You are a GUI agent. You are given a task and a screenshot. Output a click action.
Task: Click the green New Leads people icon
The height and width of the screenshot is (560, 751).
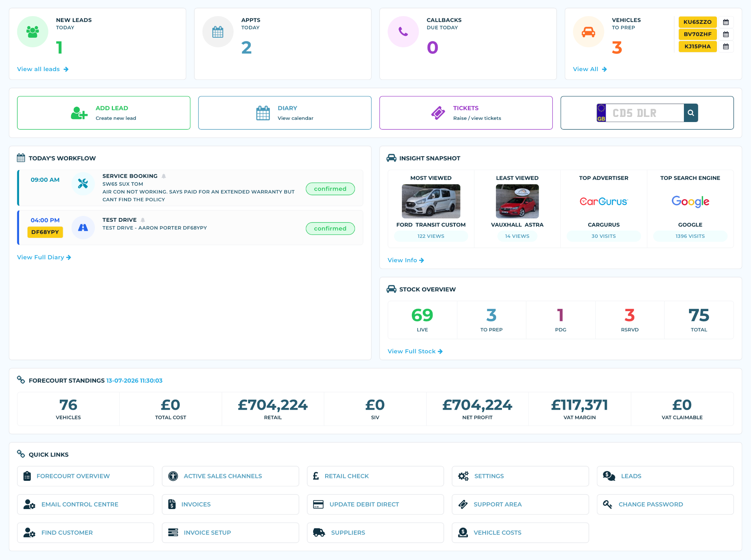(x=33, y=32)
